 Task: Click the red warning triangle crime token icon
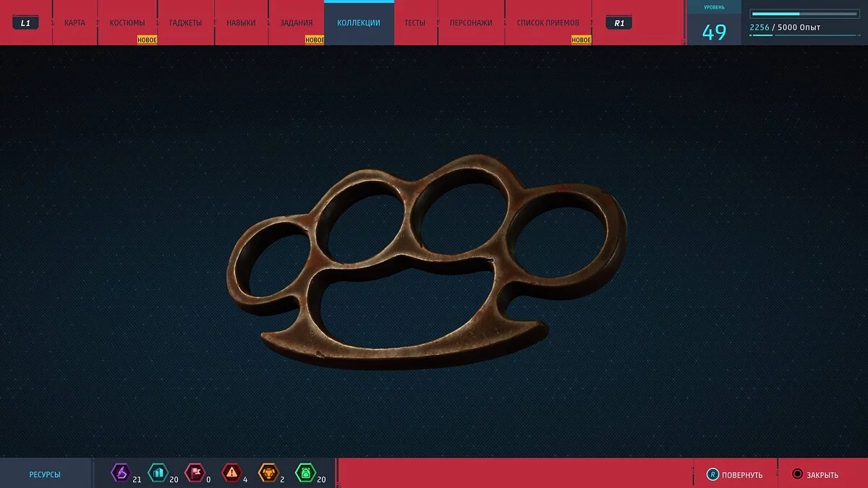coord(231,474)
